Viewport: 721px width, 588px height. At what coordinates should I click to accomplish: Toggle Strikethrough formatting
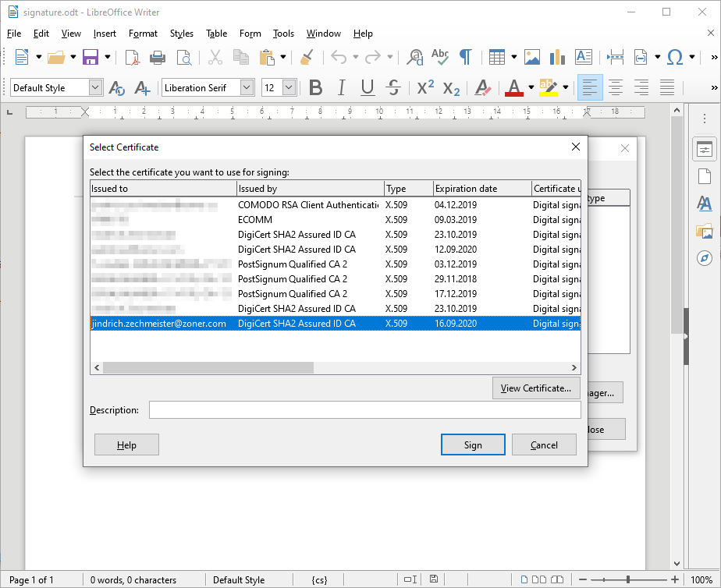click(x=393, y=88)
